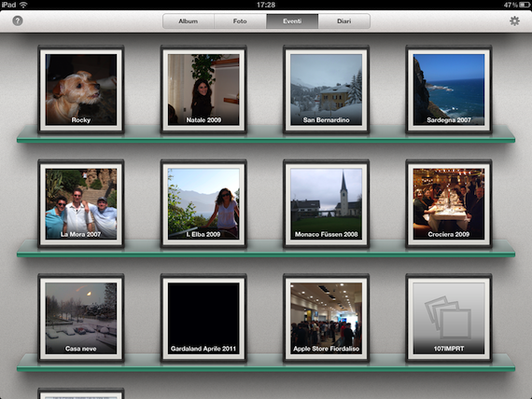Image resolution: width=532 pixels, height=399 pixels.
Task: Switch to the Foto tab
Action: [x=240, y=21]
